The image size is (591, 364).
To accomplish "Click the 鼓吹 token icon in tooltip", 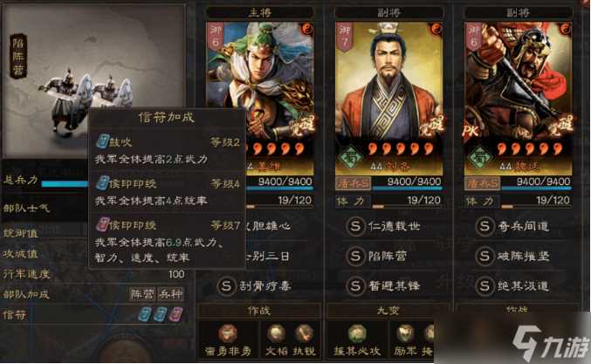I will tap(102, 141).
